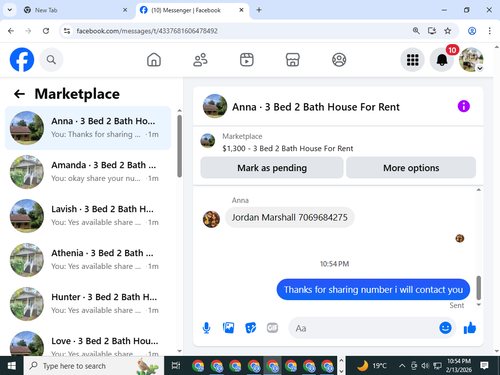This screenshot has width=500, height=375.
Task: Open a new browser tab with plus
Action: pyautogui.click(x=259, y=10)
